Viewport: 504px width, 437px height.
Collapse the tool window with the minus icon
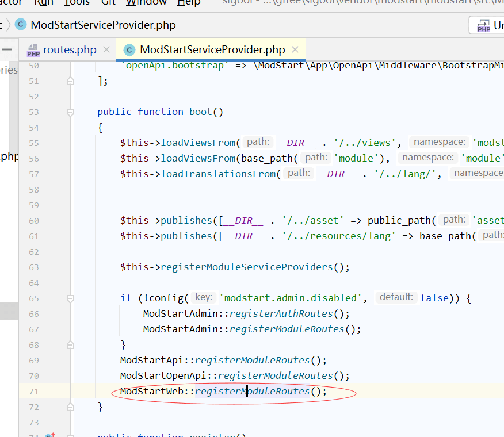click(7, 49)
